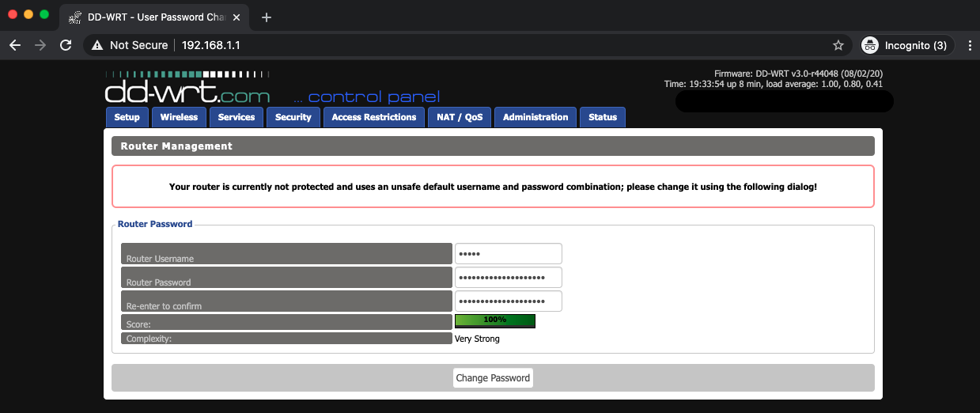The height and width of the screenshot is (413, 980).
Task: Focus the Router Password field
Action: [x=508, y=278]
